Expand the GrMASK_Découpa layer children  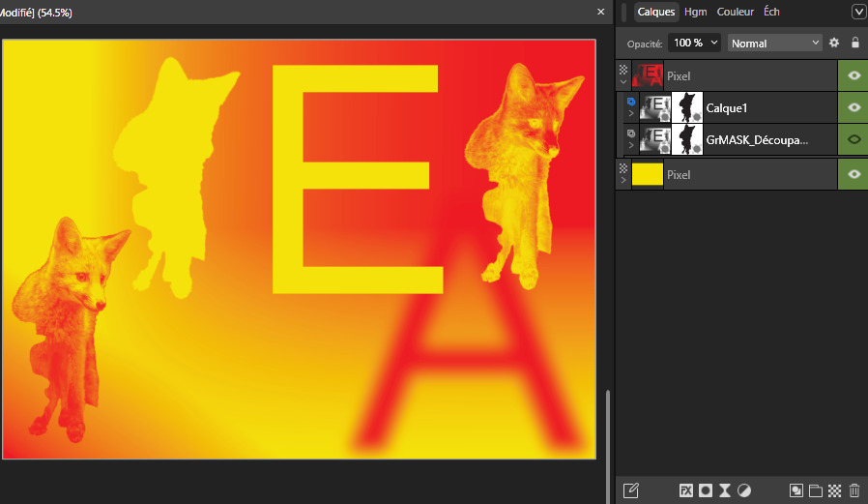click(631, 146)
